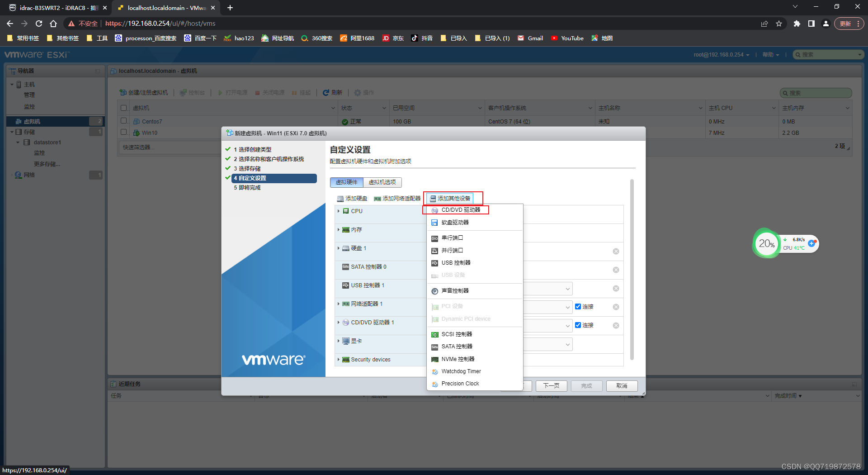Remove 网络适配器 1 with delete icon
The height and width of the screenshot is (475, 868).
(x=616, y=307)
